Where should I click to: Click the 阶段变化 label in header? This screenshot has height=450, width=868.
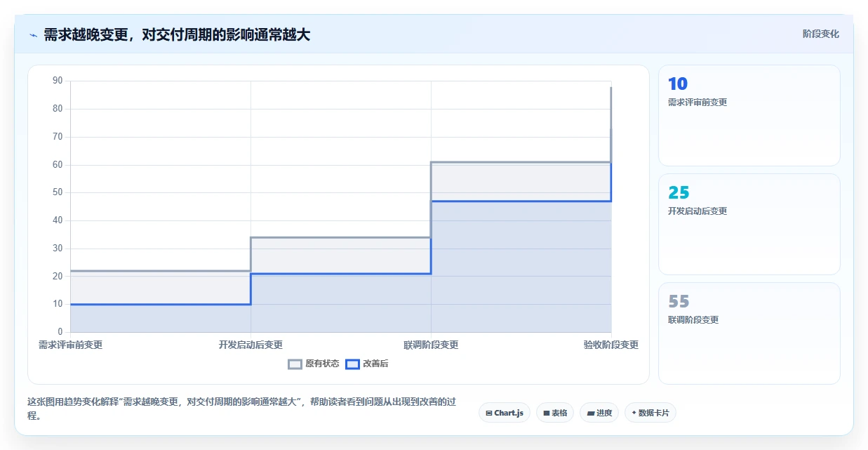pyautogui.click(x=821, y=34)
